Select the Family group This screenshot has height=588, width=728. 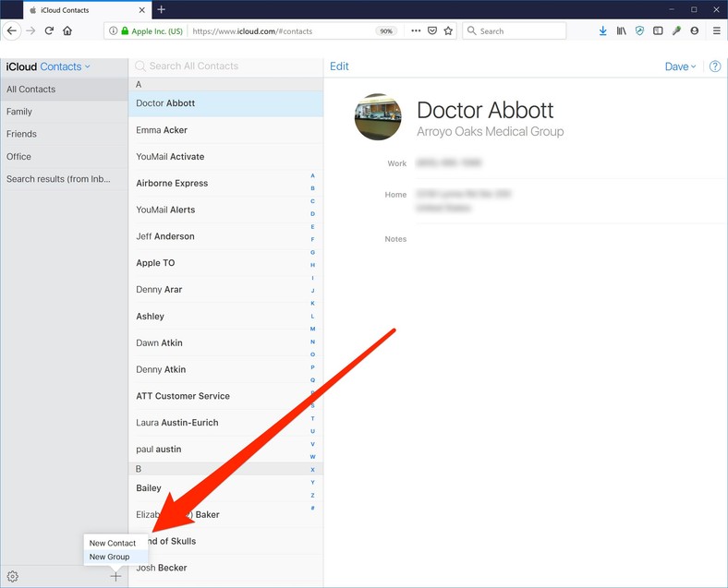coord(64,112)
